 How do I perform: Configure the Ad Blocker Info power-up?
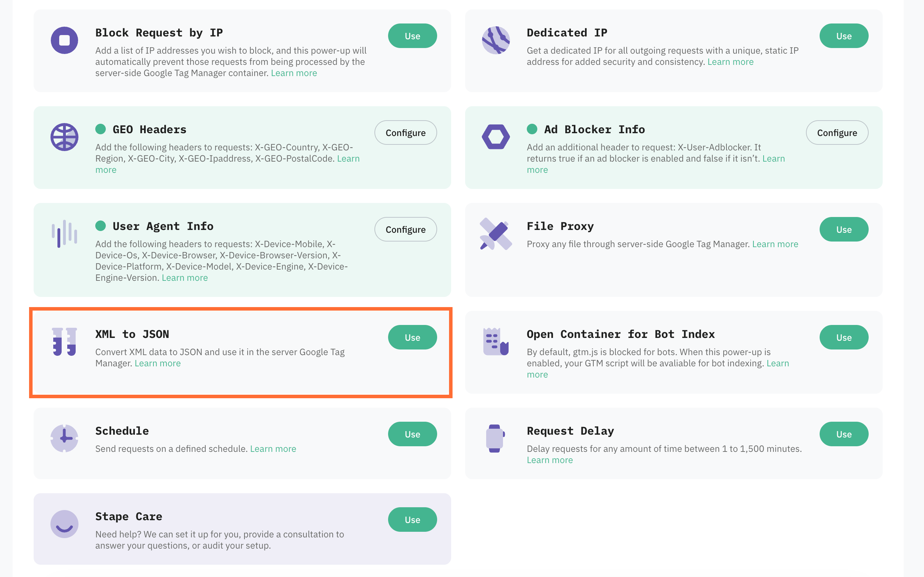click(837, 133)
